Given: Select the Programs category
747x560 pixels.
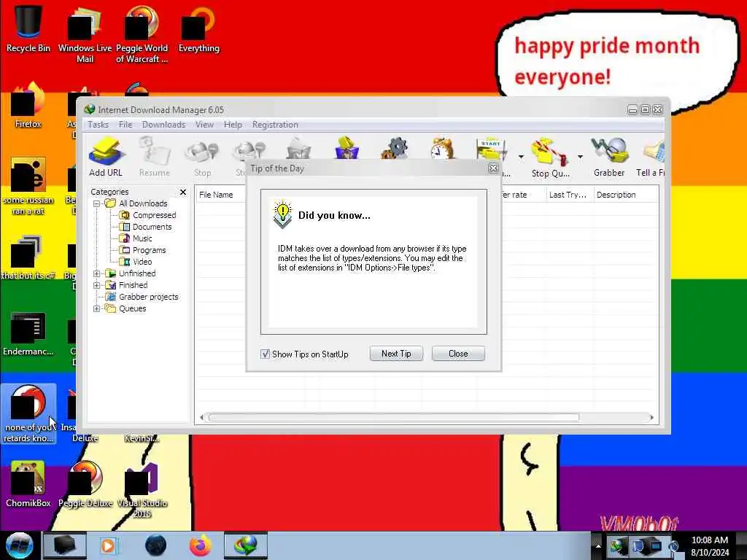Looking at the screenshot, I should (149, 250).
